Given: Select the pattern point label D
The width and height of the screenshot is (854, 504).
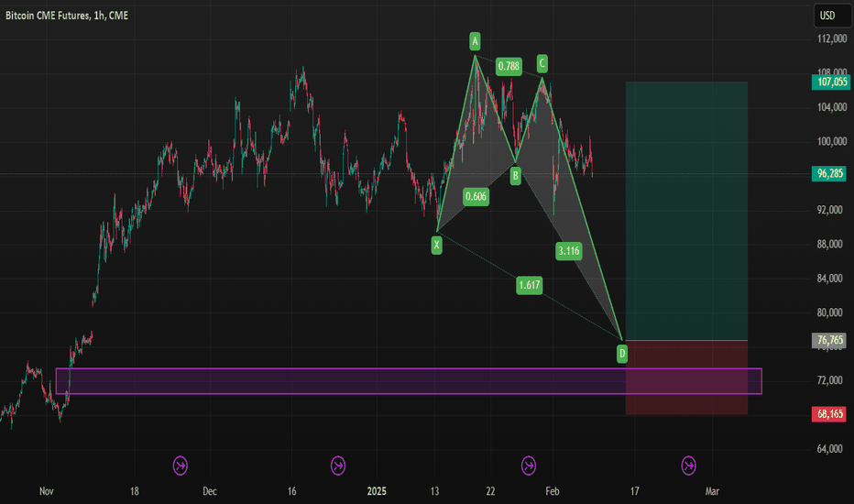Looking at the screenshot, I should click(622, 354).
